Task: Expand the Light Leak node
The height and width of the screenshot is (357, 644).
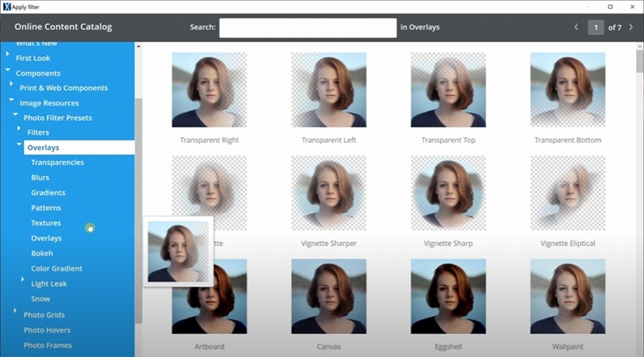Action: click(22, 279)
